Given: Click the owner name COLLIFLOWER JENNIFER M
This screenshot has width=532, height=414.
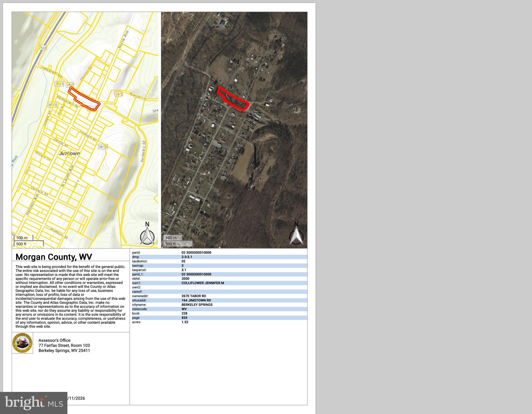Looking at the screenshot, I should [202, 283].
